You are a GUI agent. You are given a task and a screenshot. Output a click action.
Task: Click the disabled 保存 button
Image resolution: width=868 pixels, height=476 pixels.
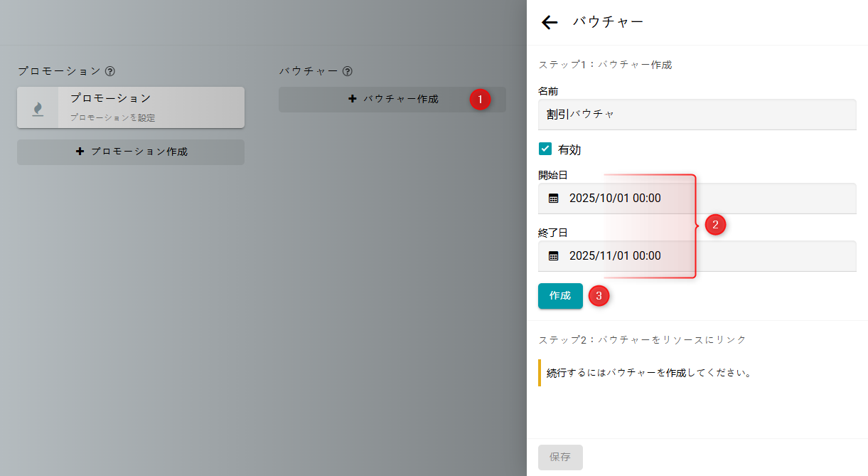(x=560, y=458)
